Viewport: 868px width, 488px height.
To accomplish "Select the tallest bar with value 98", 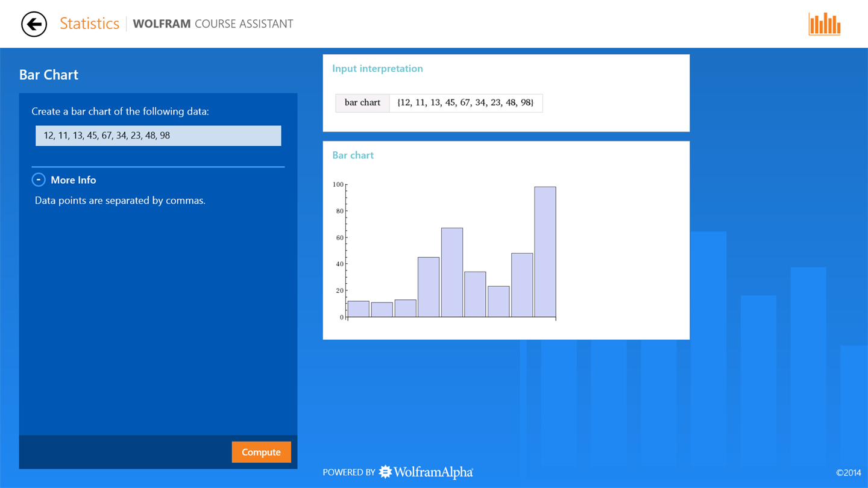I will pos(545,252).
